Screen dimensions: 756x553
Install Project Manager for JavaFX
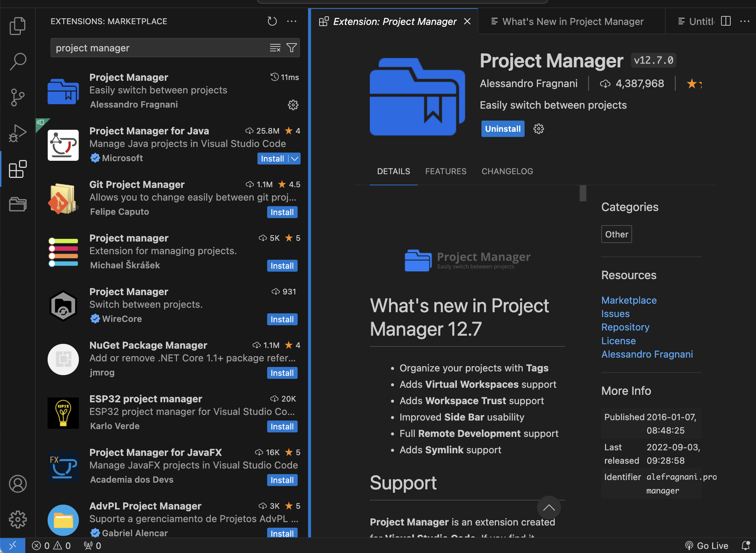point(282,480)
